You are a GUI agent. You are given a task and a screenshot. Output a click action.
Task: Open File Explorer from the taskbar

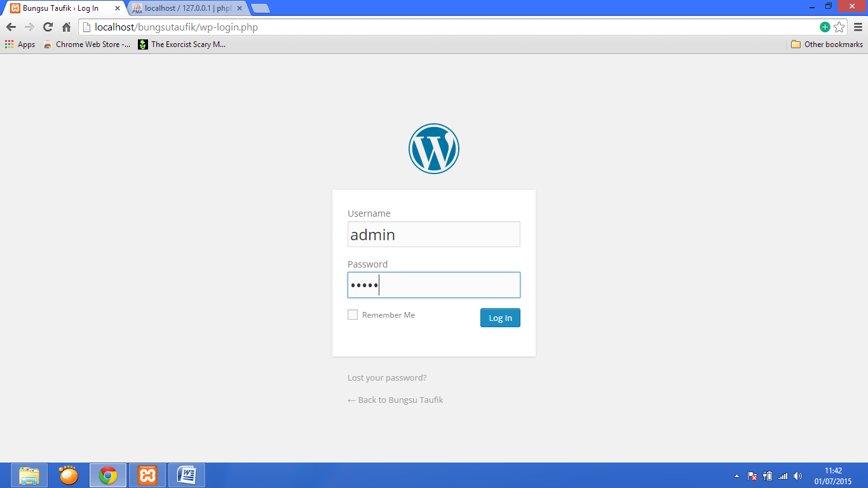coord(29,475)
